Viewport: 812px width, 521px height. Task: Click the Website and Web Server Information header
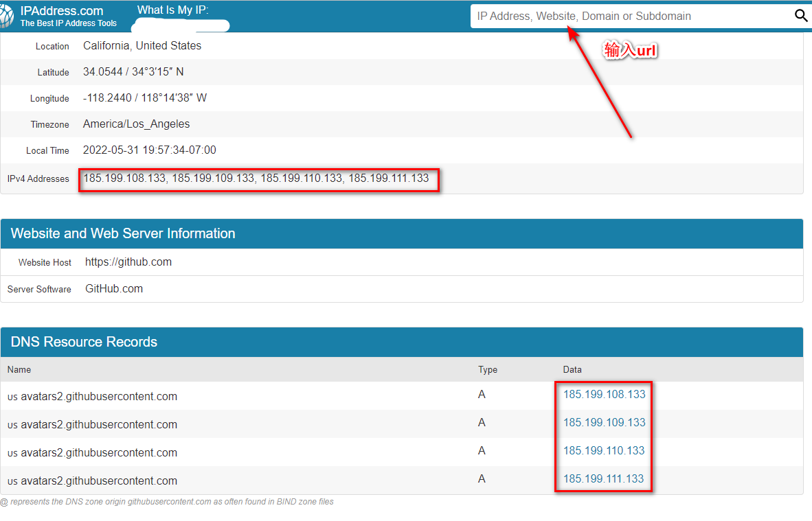[x=123, y=233]
